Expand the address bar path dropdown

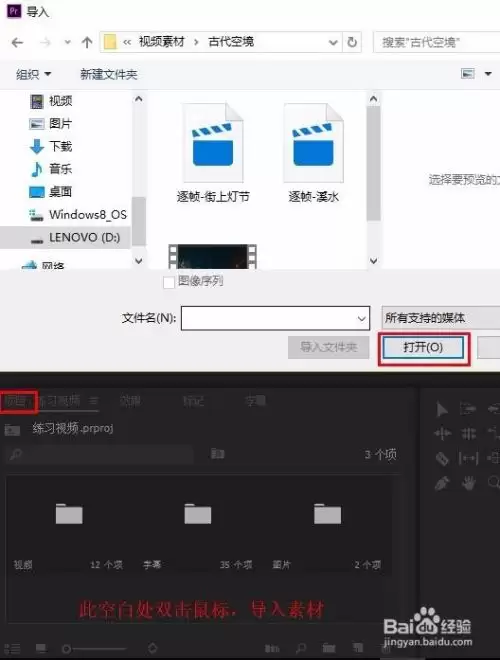pyautogui.click(x=333, y=43)
